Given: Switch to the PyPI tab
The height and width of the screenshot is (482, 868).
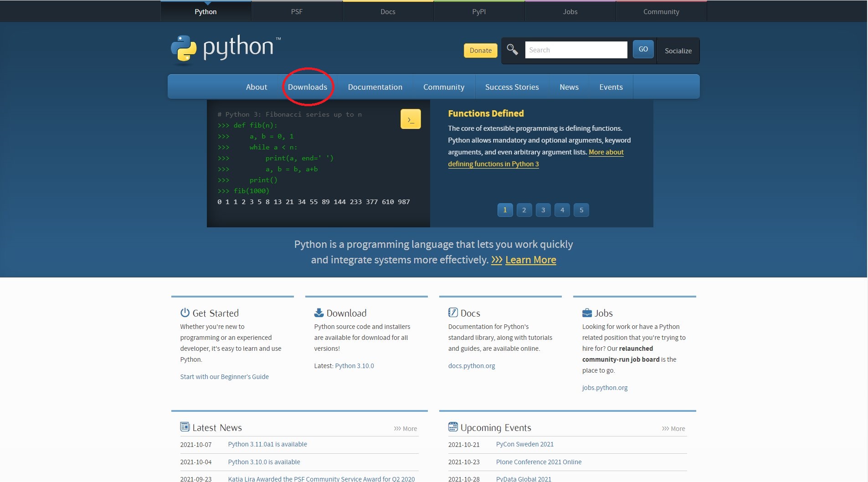Looking at the screenshot, I should point(479,11).
